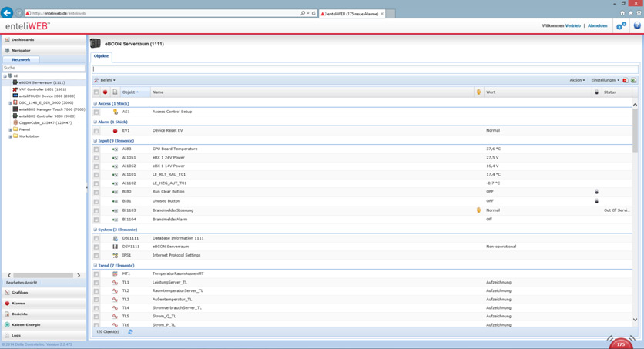Click the lock icon in BI80 row
Image resolution: width=644 pixels, height=349 pixels.
596,192
